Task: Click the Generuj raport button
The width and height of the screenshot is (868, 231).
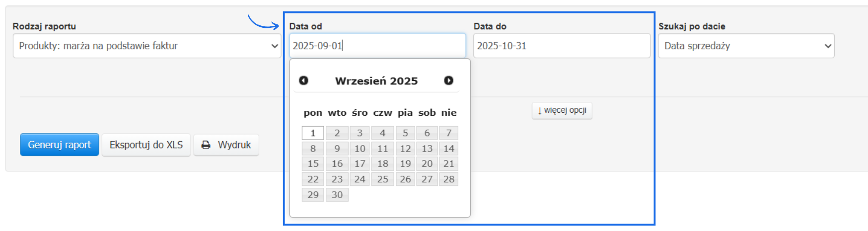Action: 60,145
